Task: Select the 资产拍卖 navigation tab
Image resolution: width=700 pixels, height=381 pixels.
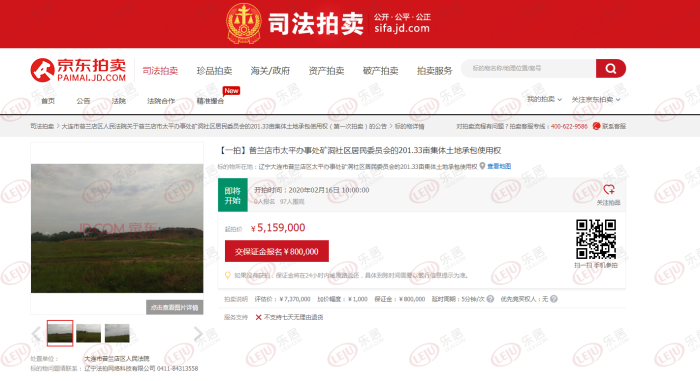Action: [x=326, y=71]
